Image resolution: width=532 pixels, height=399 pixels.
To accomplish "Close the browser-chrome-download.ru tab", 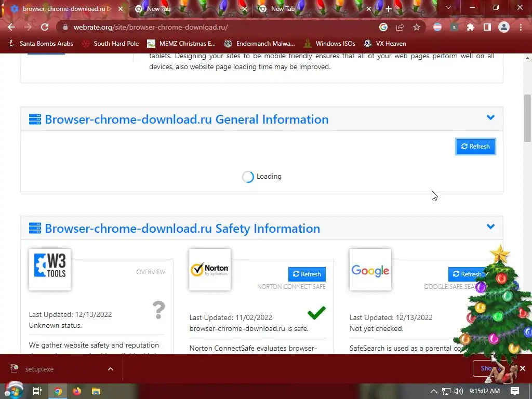I will (121, 9).
